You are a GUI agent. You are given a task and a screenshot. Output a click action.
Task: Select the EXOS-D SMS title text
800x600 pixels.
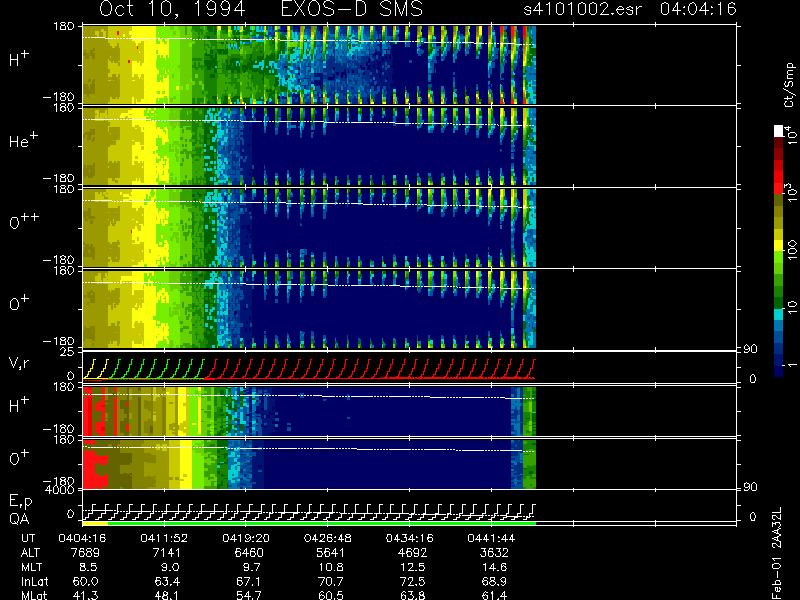[352, 9]
